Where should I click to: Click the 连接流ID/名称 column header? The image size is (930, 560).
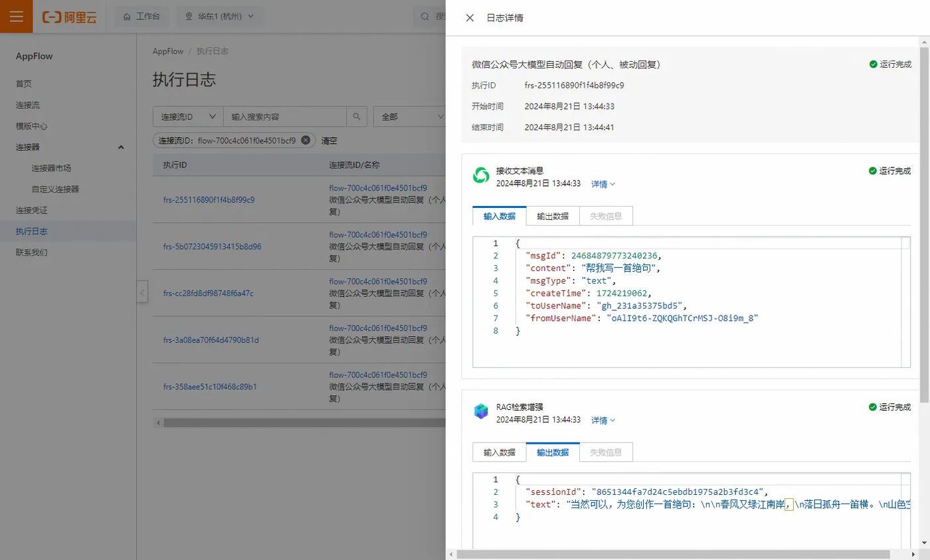[354, 165]
